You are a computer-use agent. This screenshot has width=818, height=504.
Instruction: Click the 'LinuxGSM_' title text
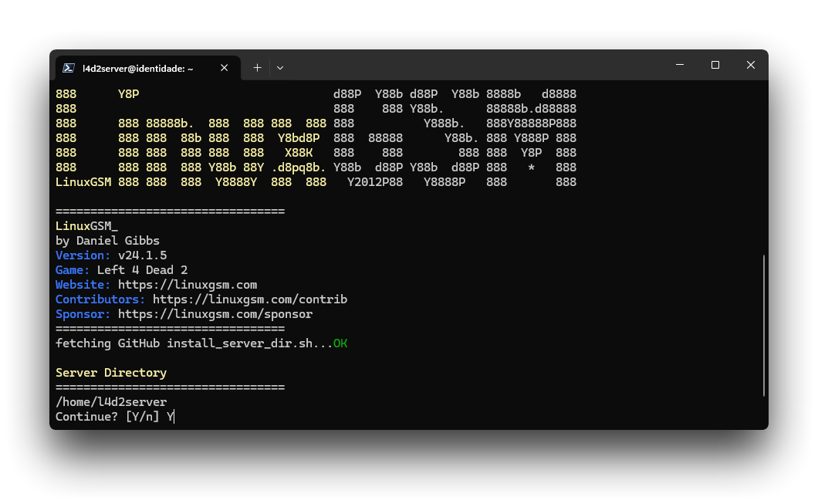point(86,226)
